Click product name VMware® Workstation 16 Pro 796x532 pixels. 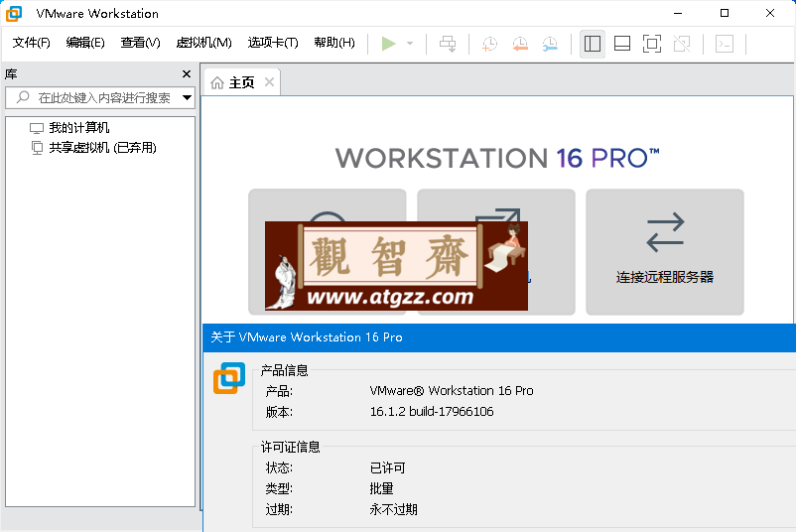click(452, 390)
